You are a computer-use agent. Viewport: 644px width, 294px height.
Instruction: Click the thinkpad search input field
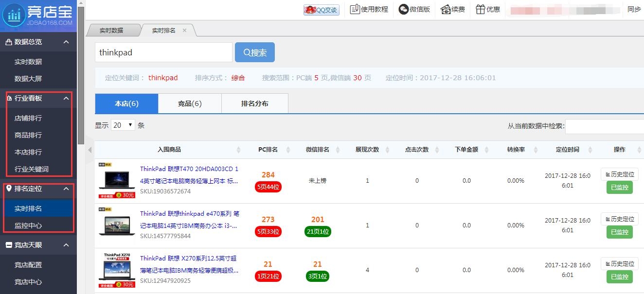(x=163, y=52)
